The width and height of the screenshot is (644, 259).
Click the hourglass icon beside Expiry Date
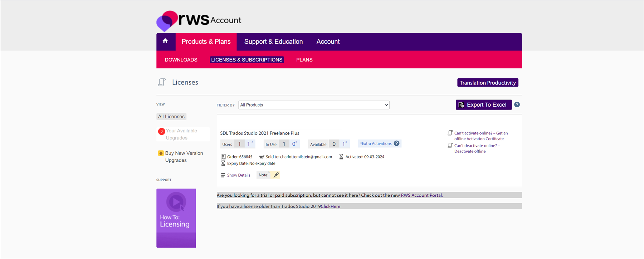pos(223,163)
